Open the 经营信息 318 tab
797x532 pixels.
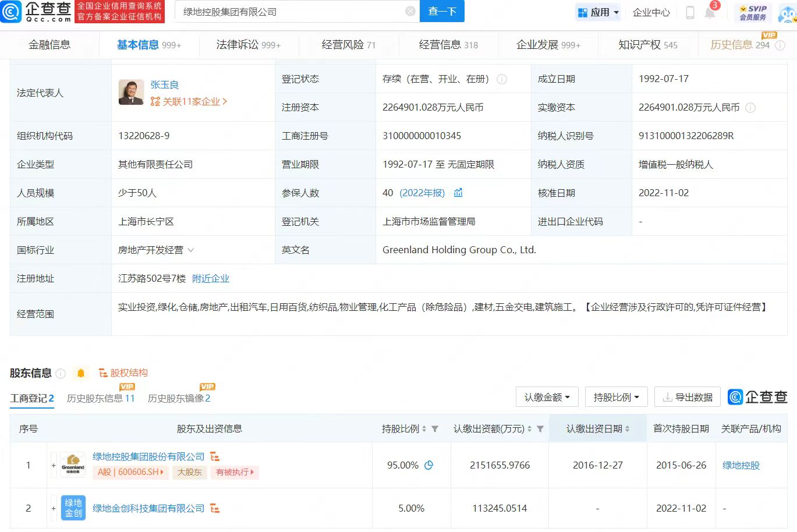[448, 45]
